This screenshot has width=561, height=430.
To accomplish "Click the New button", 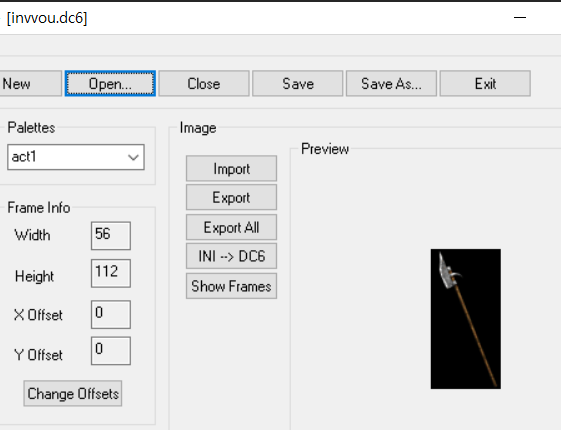I will point(30,84).
